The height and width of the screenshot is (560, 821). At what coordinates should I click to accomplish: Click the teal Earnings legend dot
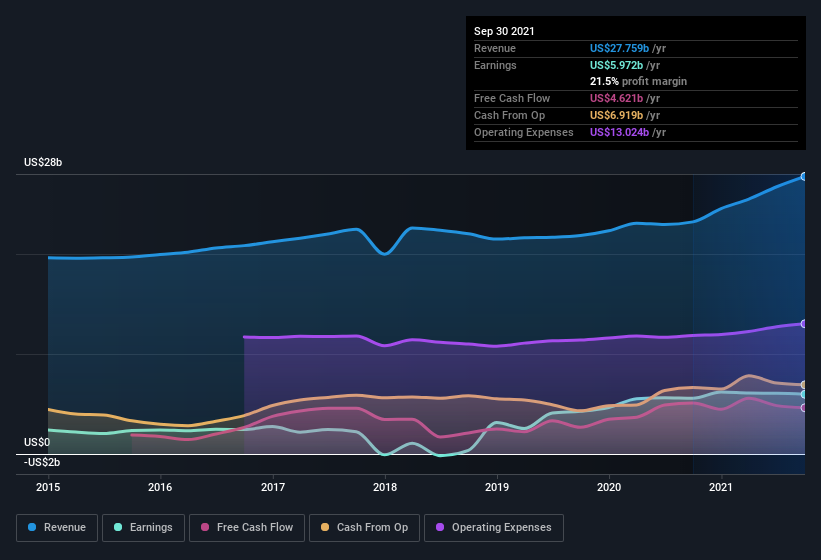pos(118,527)
